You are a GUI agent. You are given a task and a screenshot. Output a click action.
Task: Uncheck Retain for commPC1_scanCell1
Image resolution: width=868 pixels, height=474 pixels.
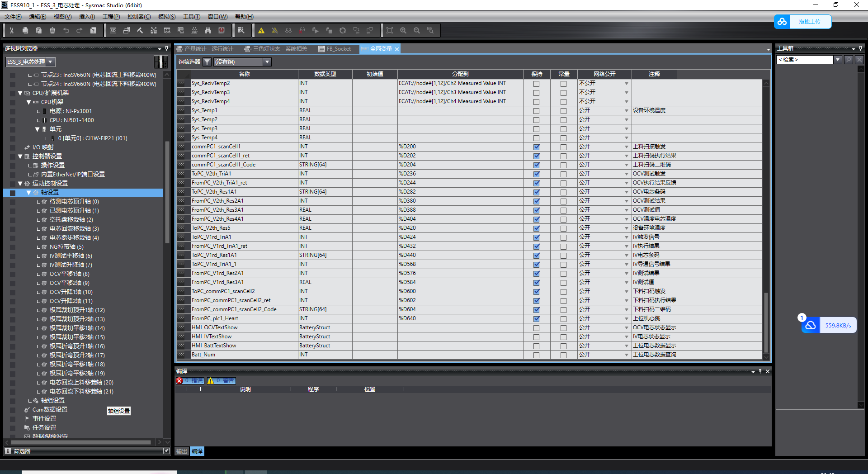tap(536, 147)
